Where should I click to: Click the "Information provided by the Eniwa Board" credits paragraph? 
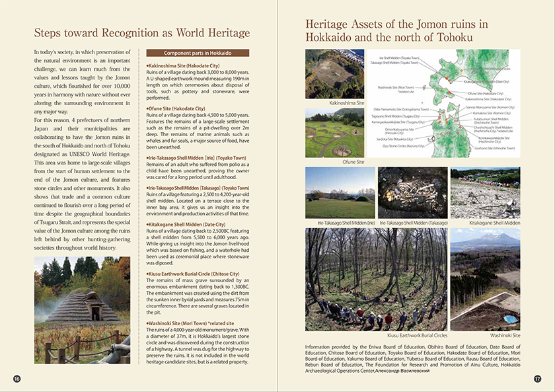[413, 359]
